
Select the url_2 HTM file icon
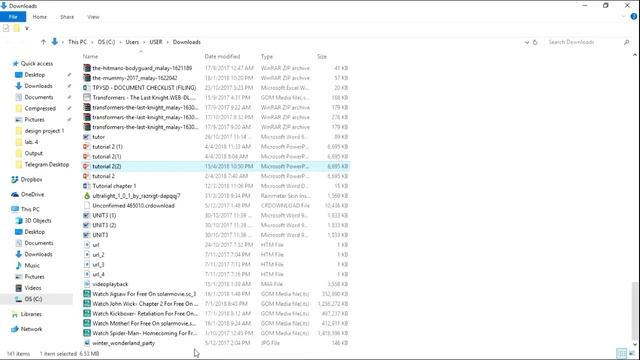pos(87,254)
